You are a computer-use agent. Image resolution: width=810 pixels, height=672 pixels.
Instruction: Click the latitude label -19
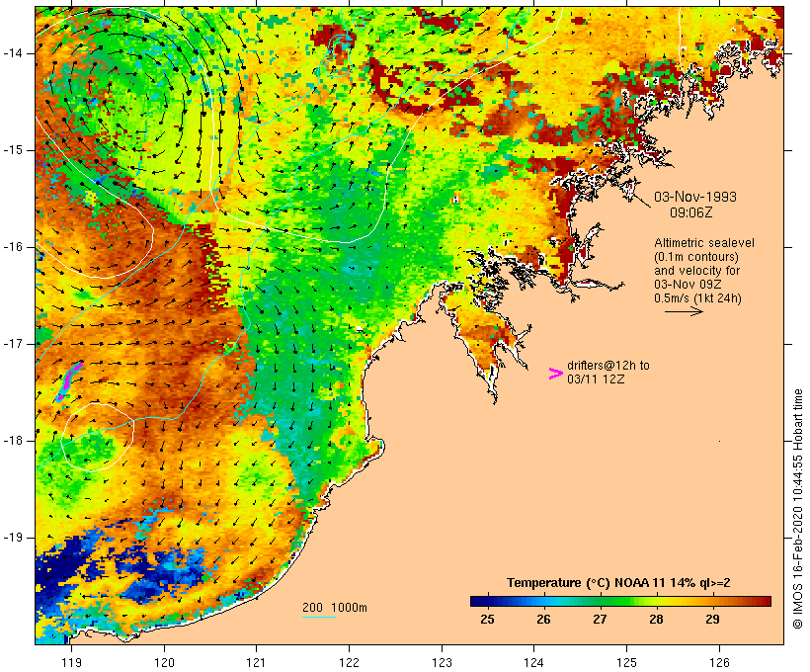pyautogui.click(x=13, y=538)
